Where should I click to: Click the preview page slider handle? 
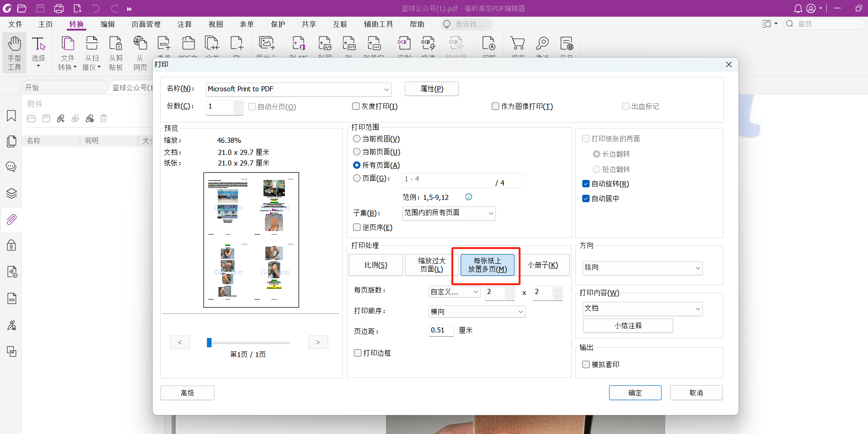point(209,342)
